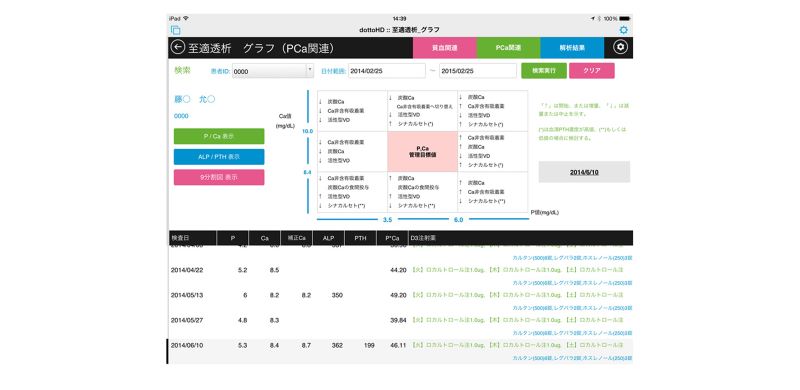Open the tabs overview icon at top left
Image resolution: width=800 pixels, height=390 pixels.
point(176,30)
